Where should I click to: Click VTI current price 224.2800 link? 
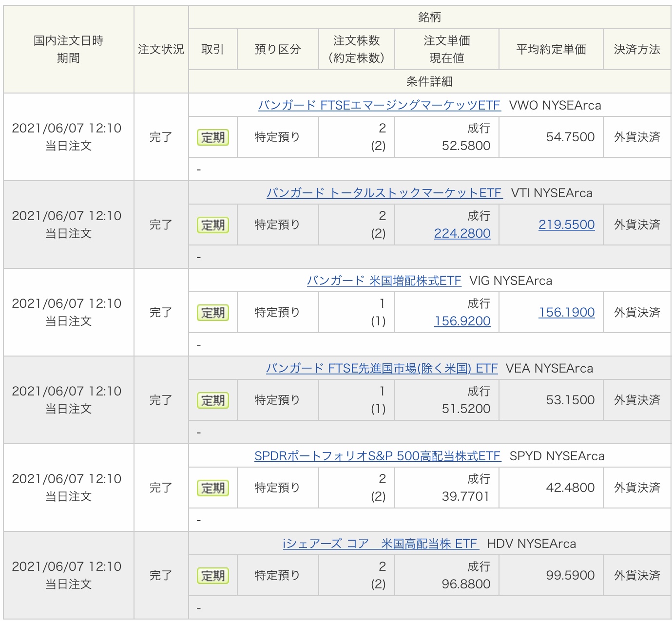click(462, 233)
